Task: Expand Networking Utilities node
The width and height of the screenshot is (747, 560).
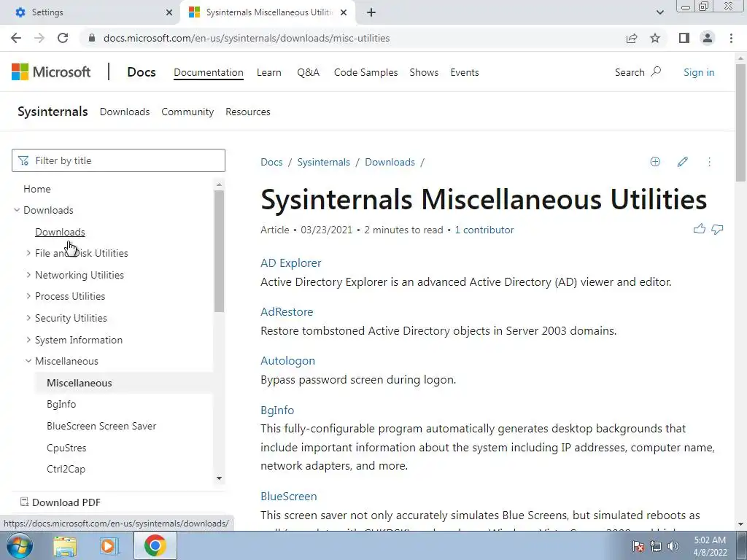Action: point(28,275)
